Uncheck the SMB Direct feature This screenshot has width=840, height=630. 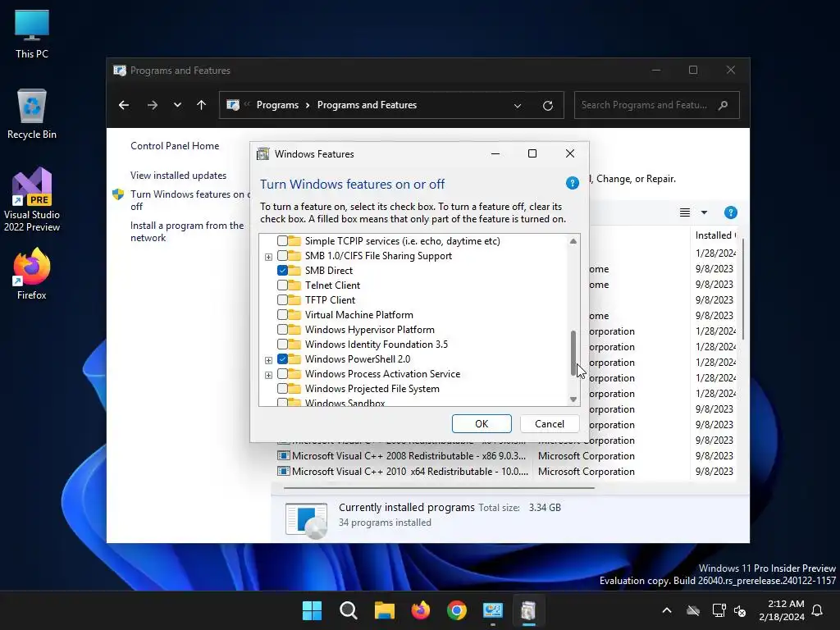(x=282, y=271)
